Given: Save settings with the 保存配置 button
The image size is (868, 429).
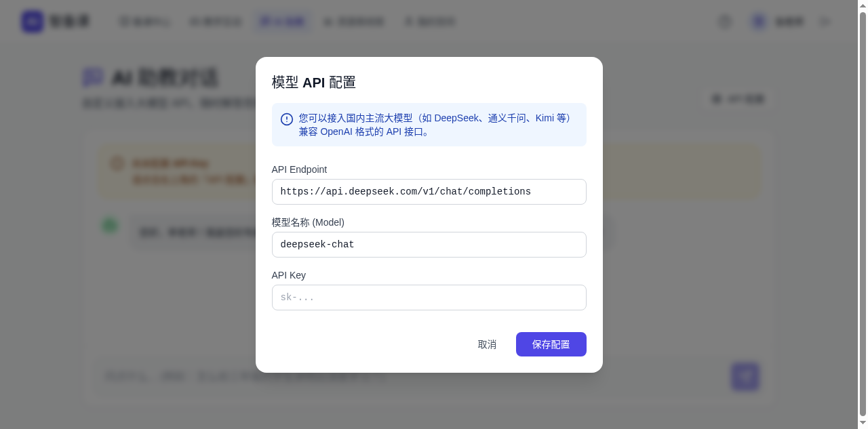Looking at the screenshot, I should 551,344.
